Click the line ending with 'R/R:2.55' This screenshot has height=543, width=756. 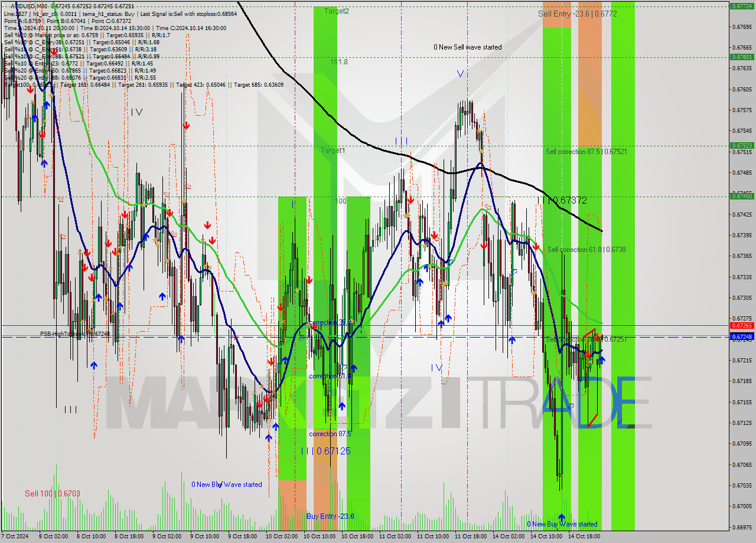pos(80,77)
